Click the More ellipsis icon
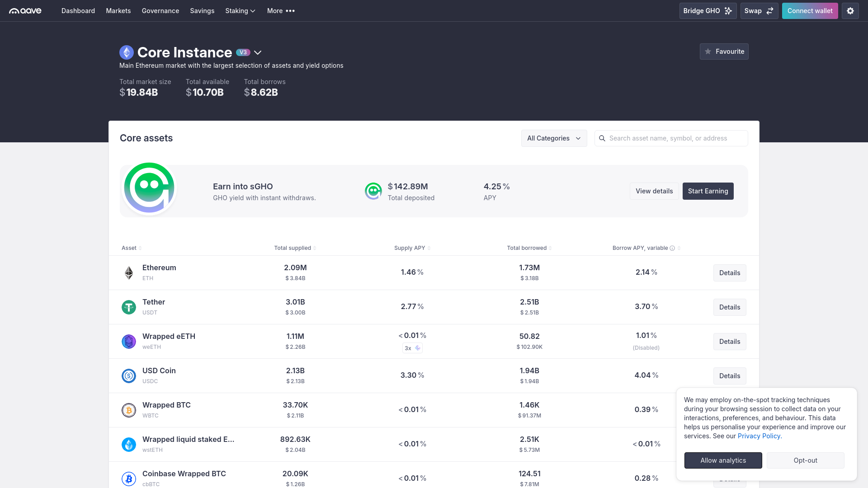 [x=290, y=11]
